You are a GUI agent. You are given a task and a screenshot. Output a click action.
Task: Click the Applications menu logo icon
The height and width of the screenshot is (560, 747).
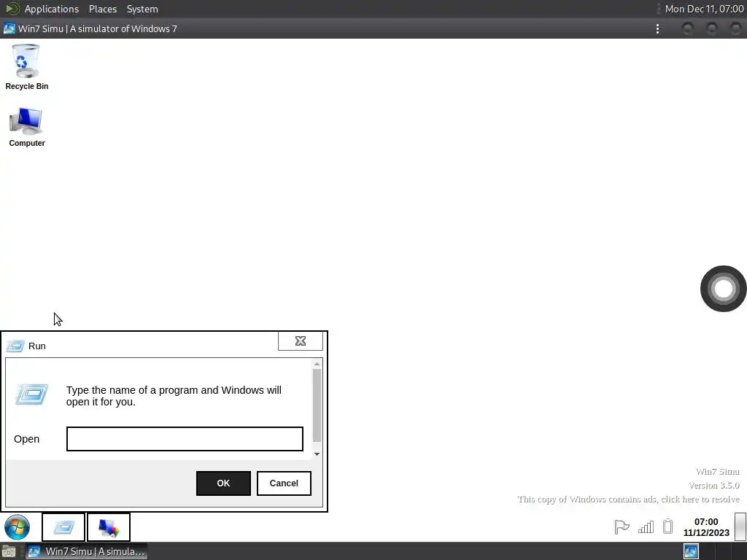pyautogui.click(x=12, y=9)
